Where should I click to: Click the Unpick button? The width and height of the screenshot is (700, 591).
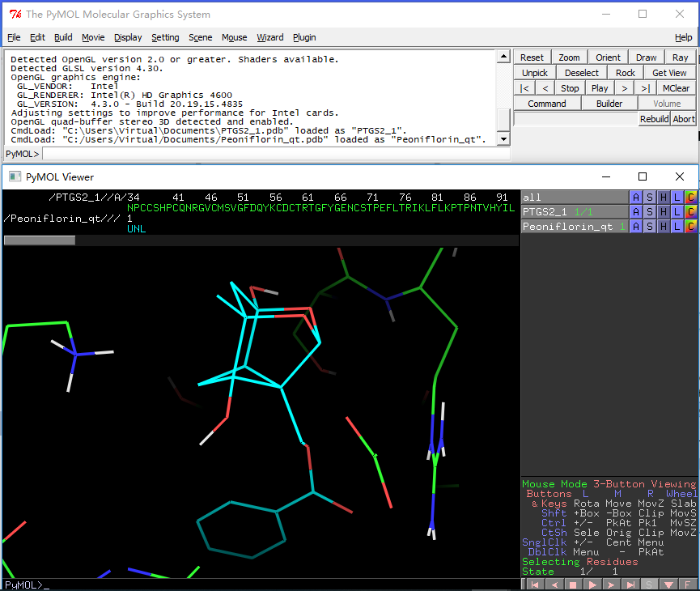coord(534,73)
